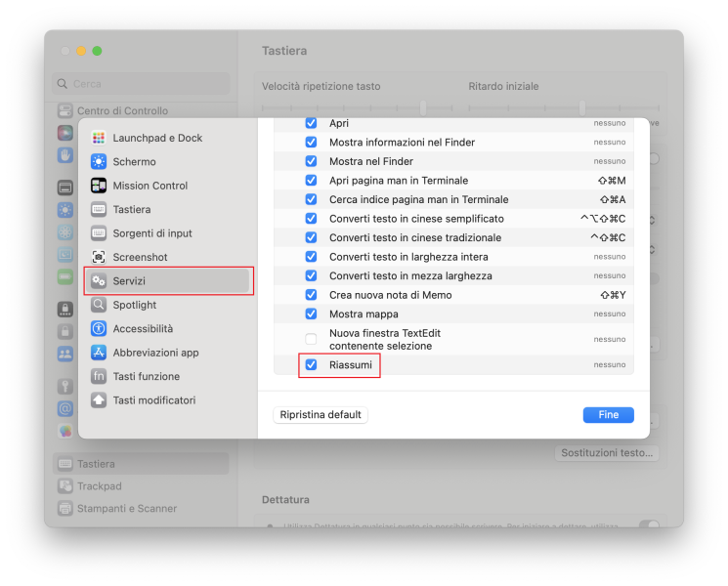Select Tastiera in shortcuts category list

[x=131, y=209]
